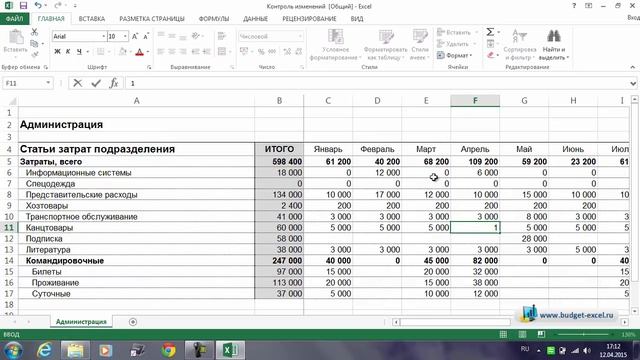Open Customize Quick Access Toolbar arrow

76,6
